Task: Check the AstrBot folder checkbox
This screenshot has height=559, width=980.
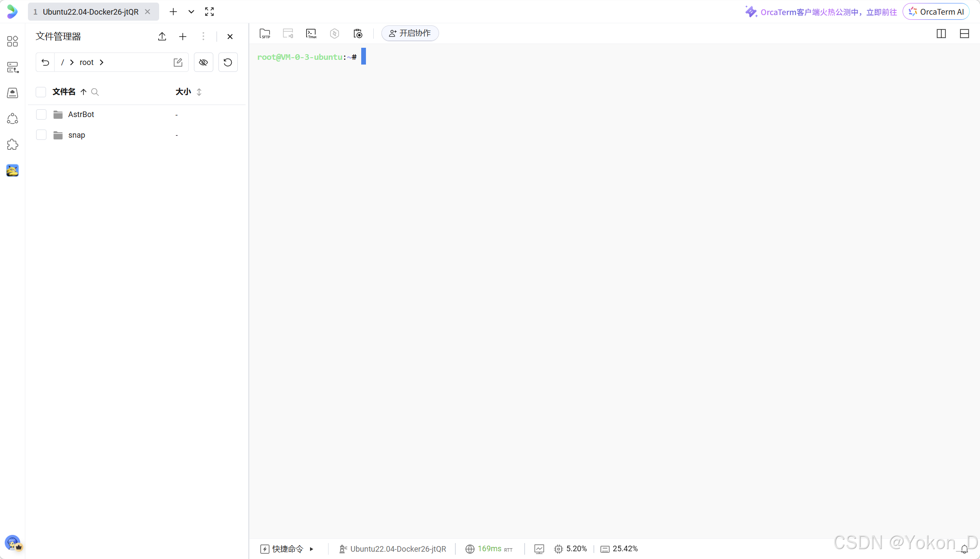Action: pyautogui.click(x=41, y=114)
